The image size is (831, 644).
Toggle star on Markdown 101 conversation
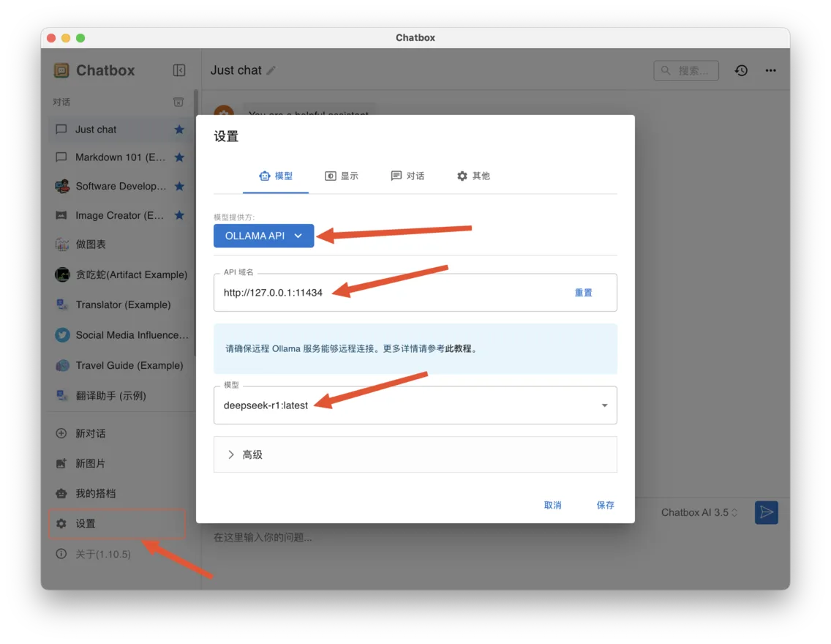pos(179,157)
